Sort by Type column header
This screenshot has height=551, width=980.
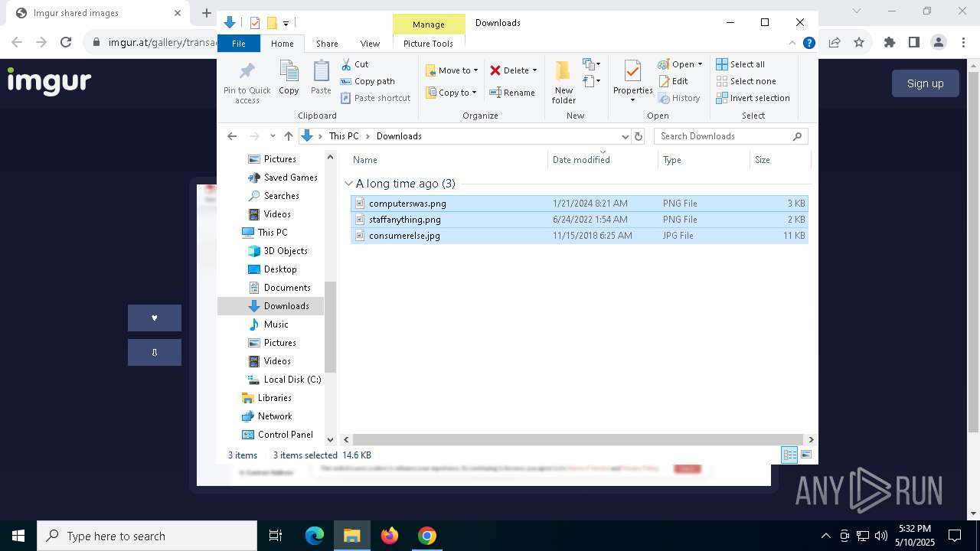[x=704, y=160]
